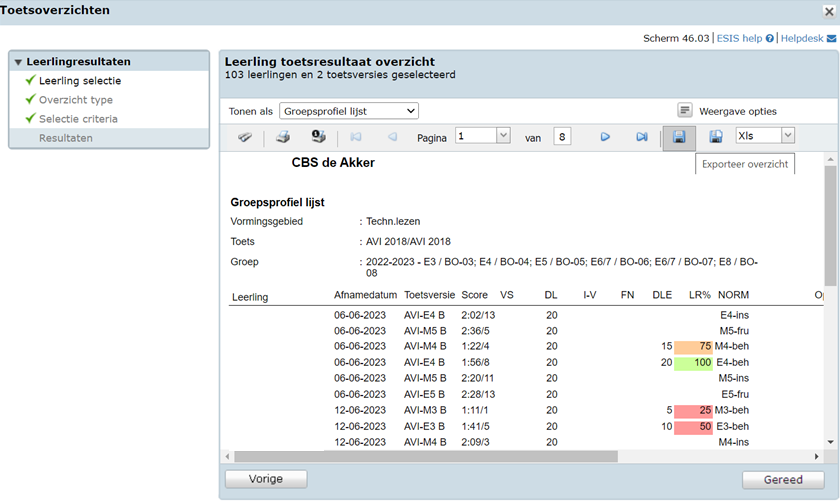Click norm value E4-ins
This screenshot has height=502, width=840.
(734, 315)
